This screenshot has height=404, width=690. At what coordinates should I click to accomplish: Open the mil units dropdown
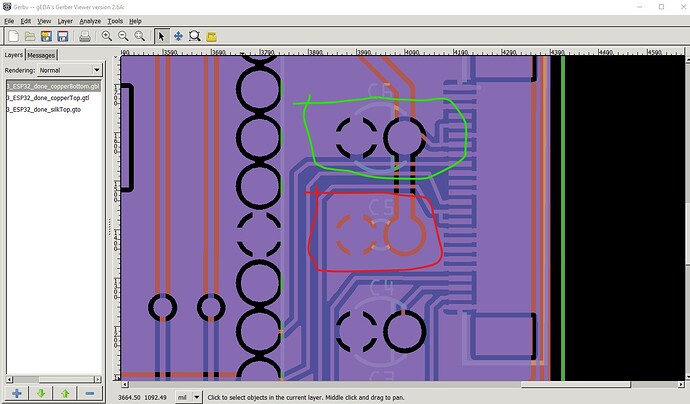(188, 397)
